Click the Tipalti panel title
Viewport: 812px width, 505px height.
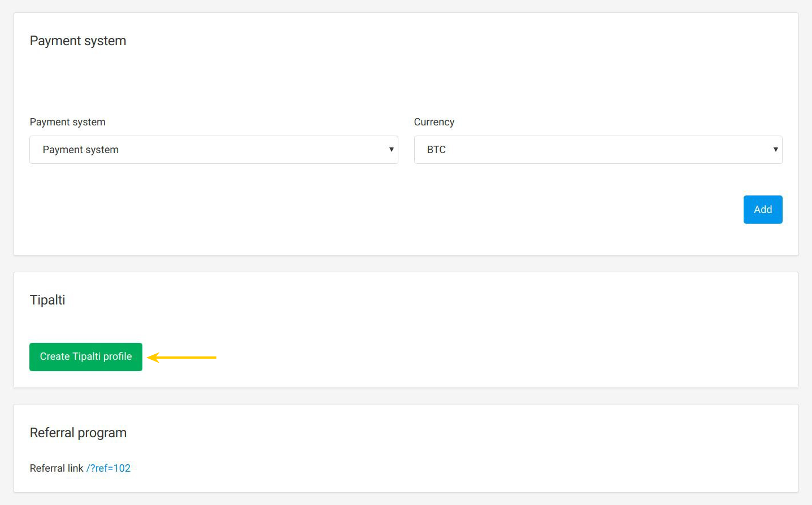point(47,299)
